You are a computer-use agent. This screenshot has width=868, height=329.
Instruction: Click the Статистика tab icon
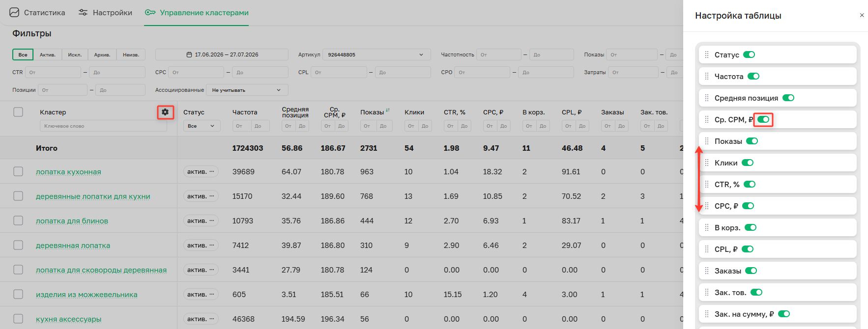coord(14,12)
